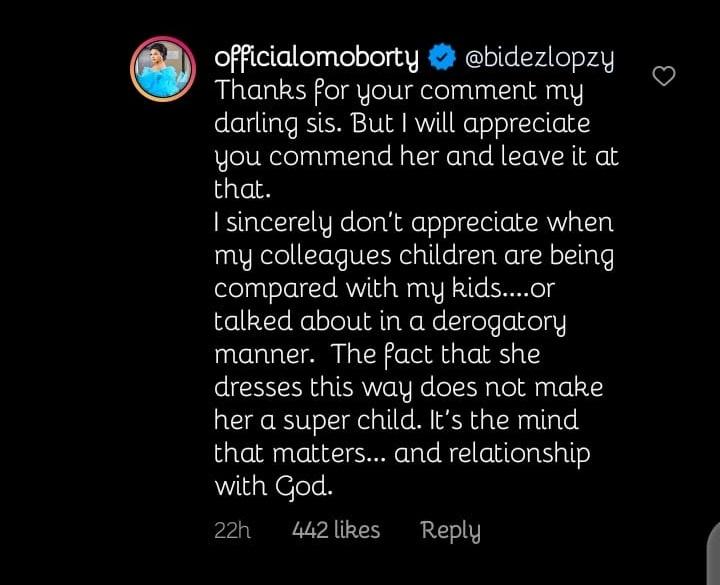Tap the line "I sincerely don't appreciate when"
This screenshot has width=720, height=585.
[414, 223]
